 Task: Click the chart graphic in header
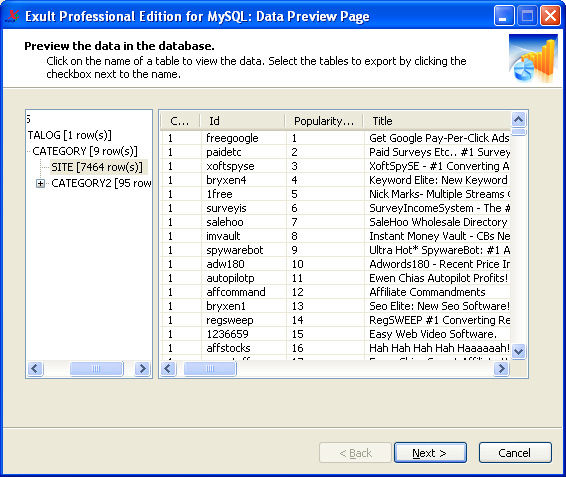533,58
